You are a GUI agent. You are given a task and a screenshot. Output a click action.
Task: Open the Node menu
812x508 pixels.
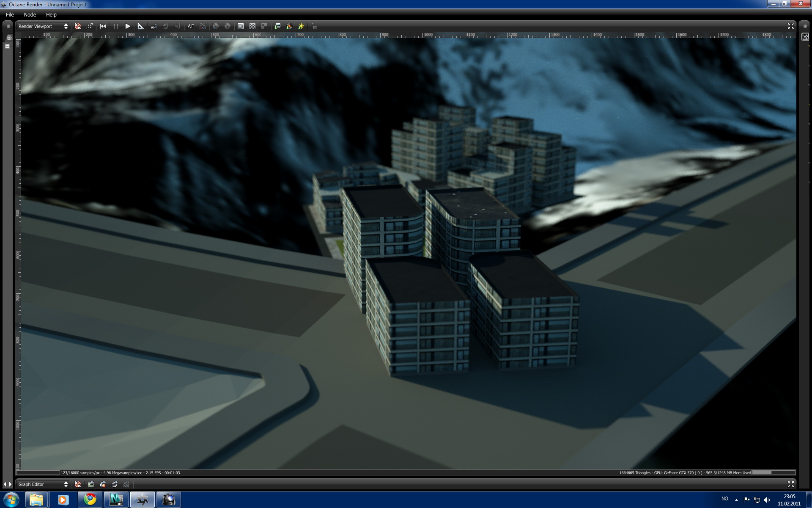(x=30, y=14)
